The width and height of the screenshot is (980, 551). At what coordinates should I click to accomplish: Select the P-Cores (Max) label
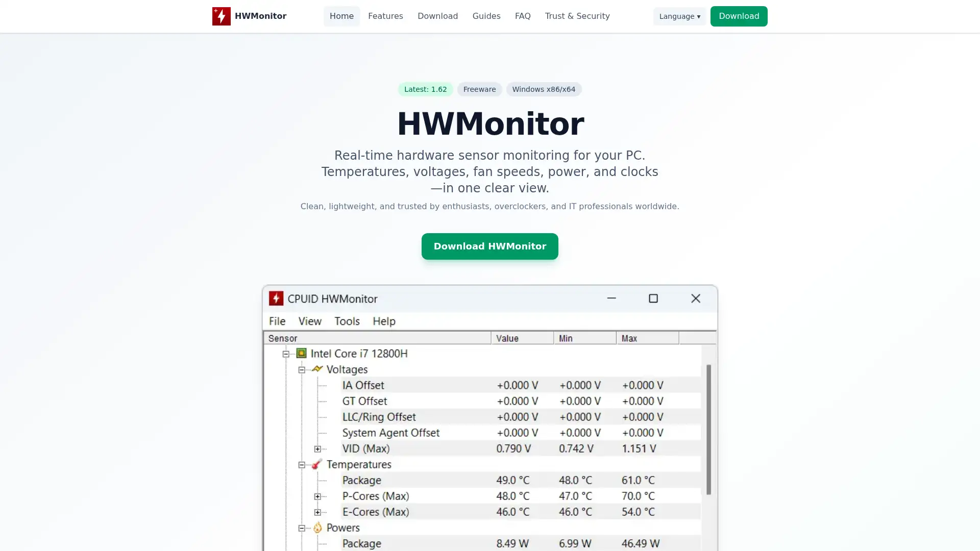[376, 496]
